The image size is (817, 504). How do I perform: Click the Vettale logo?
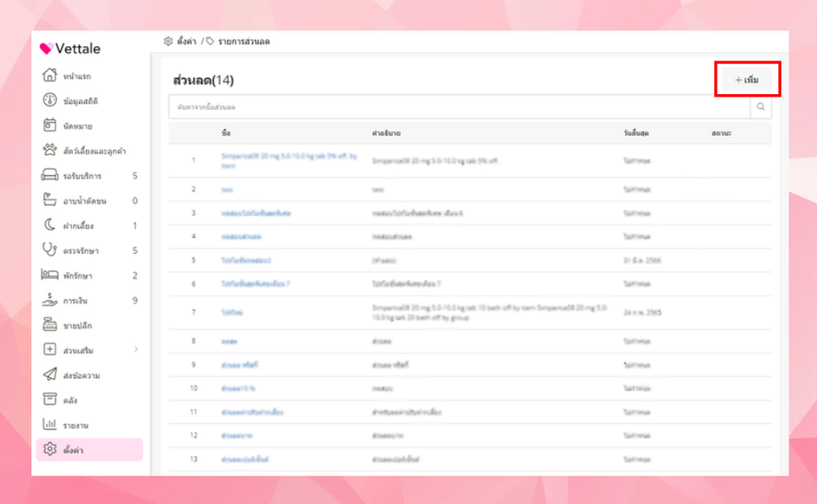pyautogui.click(x=70, y=49)
